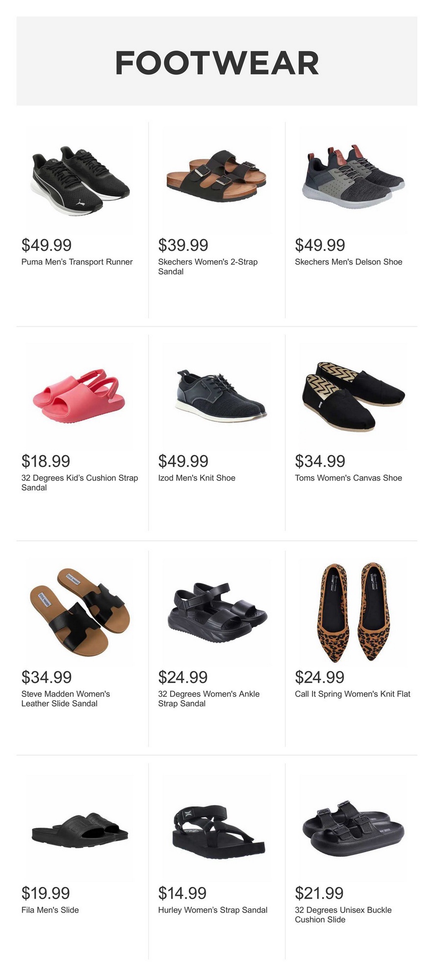Screen dimensions: 434x980
Task: Click the Fila Men's Slide image
Action: (x=80, y=828)
